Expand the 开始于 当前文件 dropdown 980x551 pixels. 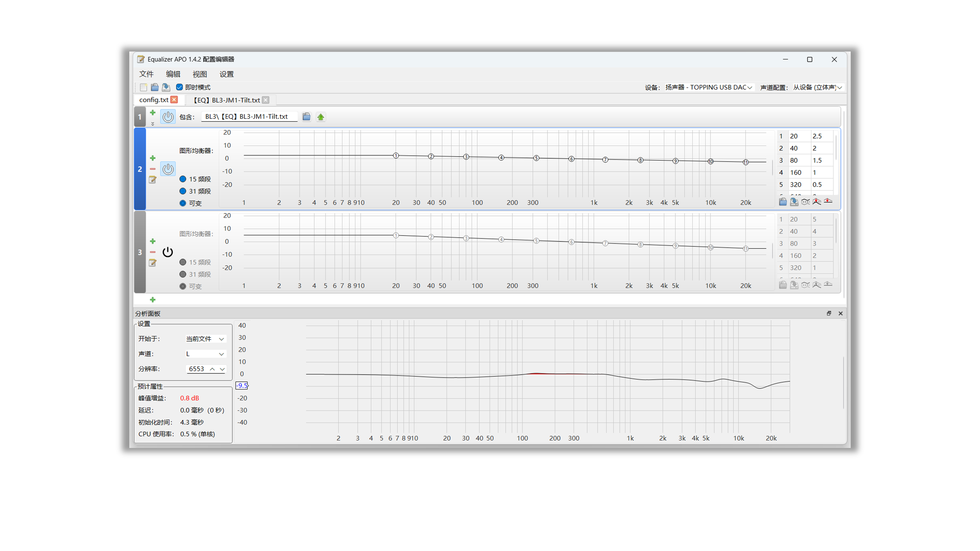(x=205, y=339)
